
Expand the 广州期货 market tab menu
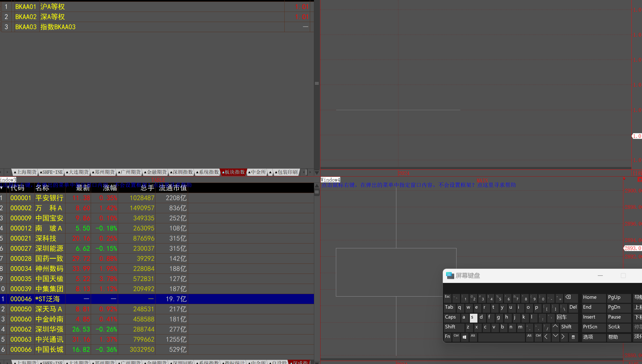[129, 172]
